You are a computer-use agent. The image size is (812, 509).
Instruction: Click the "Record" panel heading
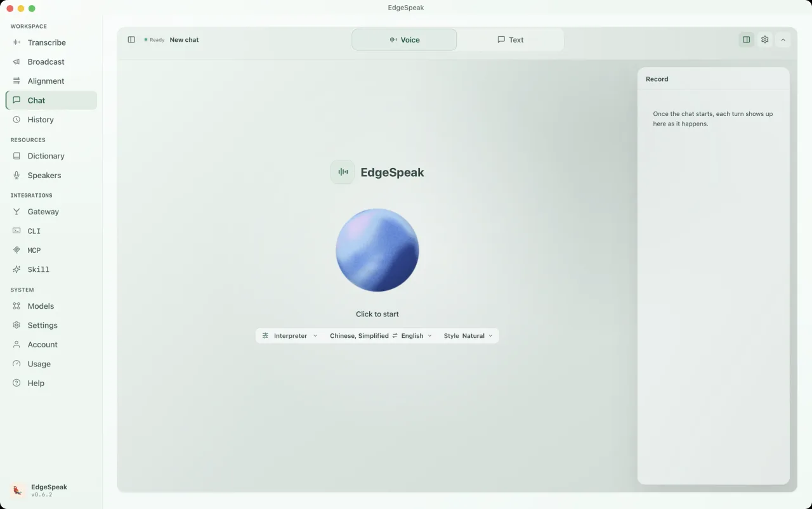[x=657, y=79]
